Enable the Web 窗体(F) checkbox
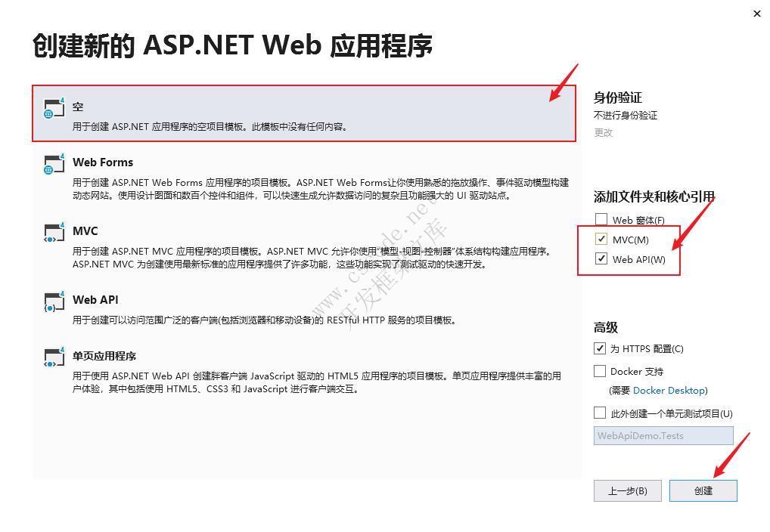 click(x=602, y=219)
